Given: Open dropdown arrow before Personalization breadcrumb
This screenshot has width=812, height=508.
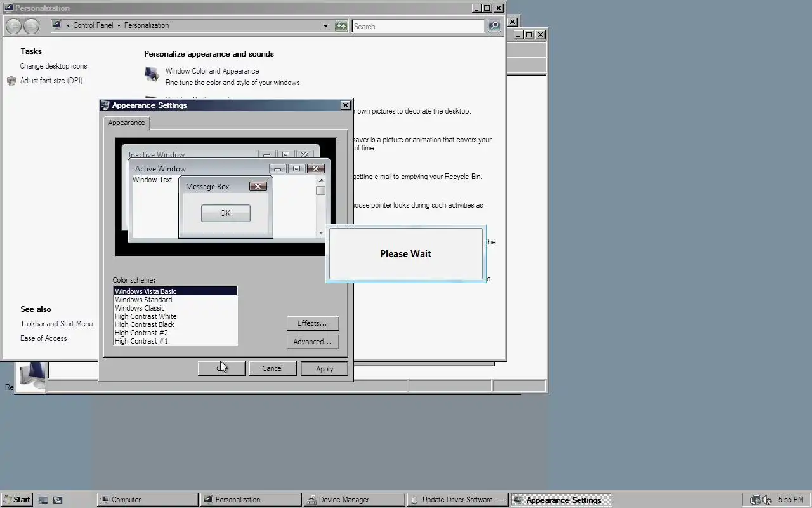Looking at the screenshot, I should click(x=119, y=26).
